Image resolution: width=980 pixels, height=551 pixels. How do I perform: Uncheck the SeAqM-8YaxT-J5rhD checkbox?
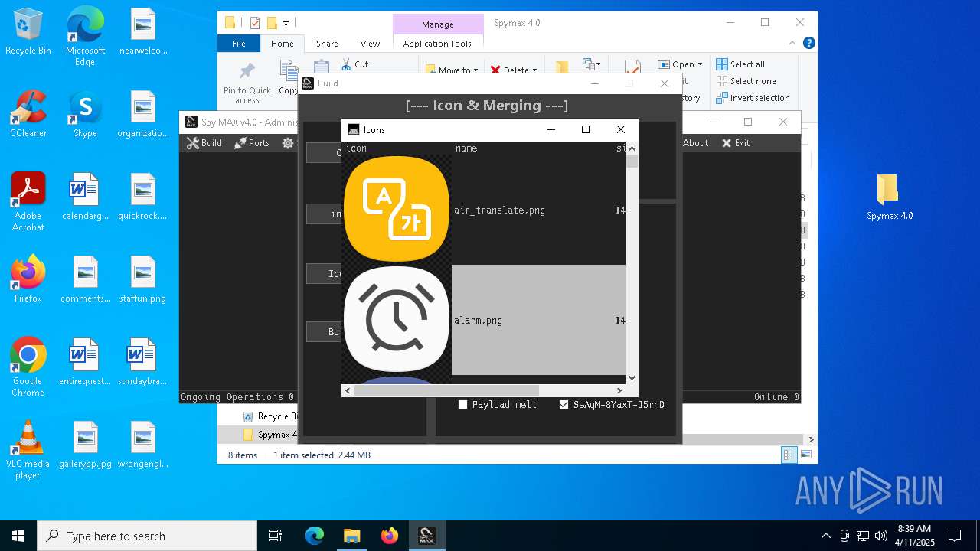point(564,405)
